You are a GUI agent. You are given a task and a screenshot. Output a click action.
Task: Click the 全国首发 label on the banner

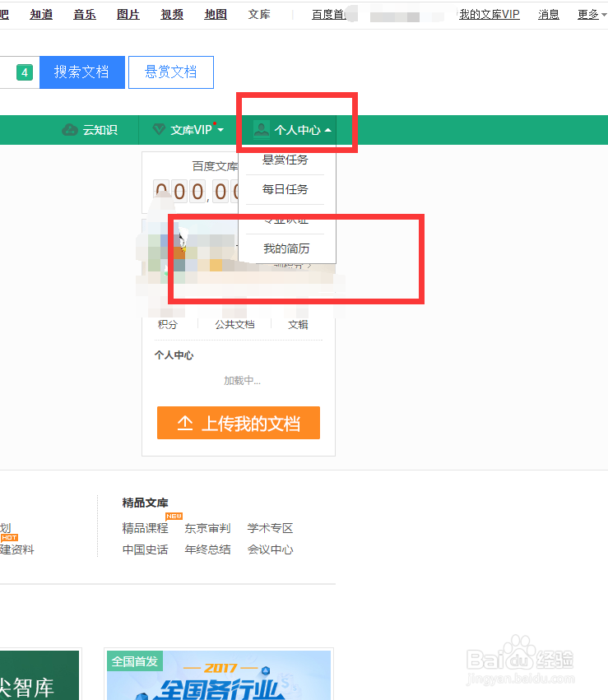pos(135,661)
